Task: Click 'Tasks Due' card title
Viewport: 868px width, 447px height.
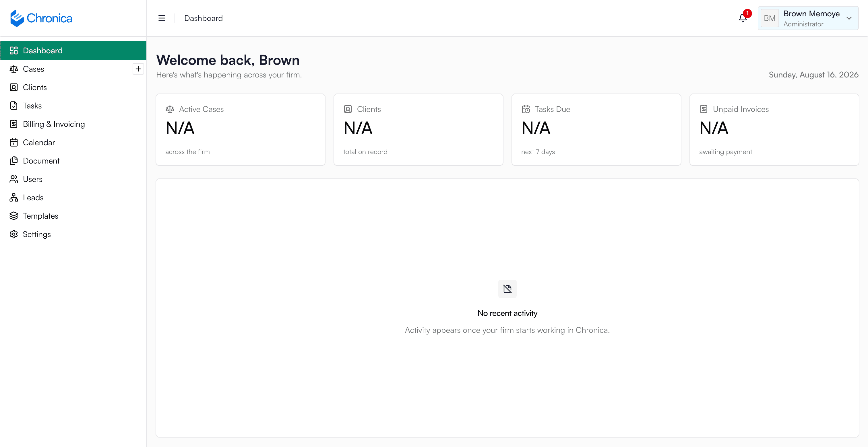Action: pos(553,109)
